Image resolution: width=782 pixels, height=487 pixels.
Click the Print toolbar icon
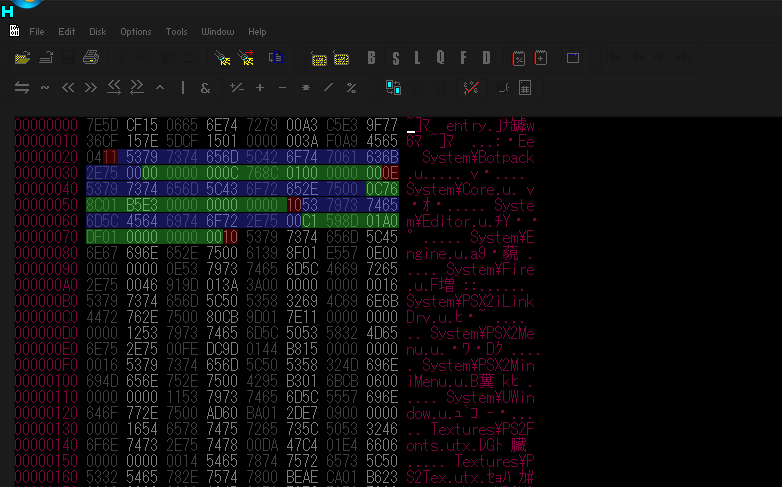coord(91,58)
